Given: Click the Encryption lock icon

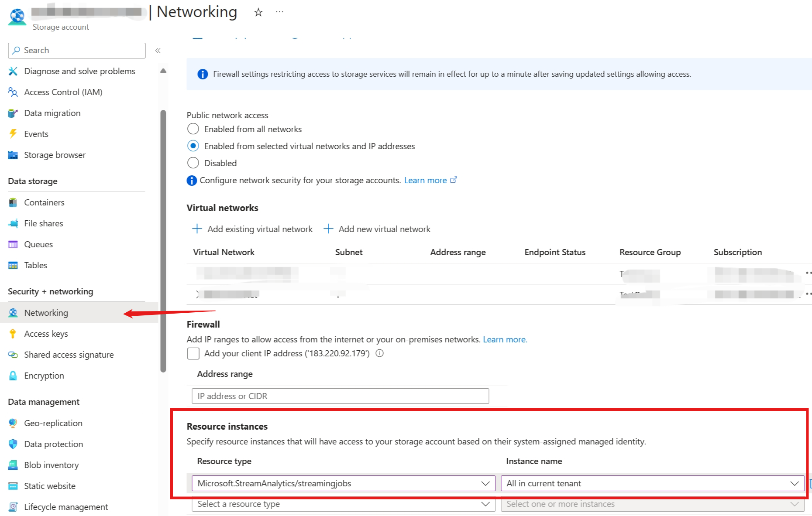Looking at the screenshot, I should tap(13, 376).
